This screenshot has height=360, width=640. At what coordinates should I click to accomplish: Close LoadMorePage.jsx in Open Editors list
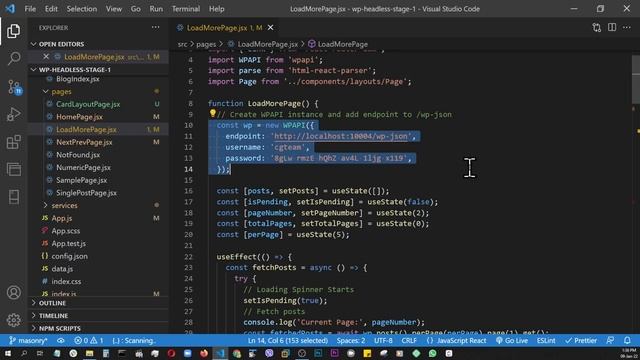click(x=46, y=57)
